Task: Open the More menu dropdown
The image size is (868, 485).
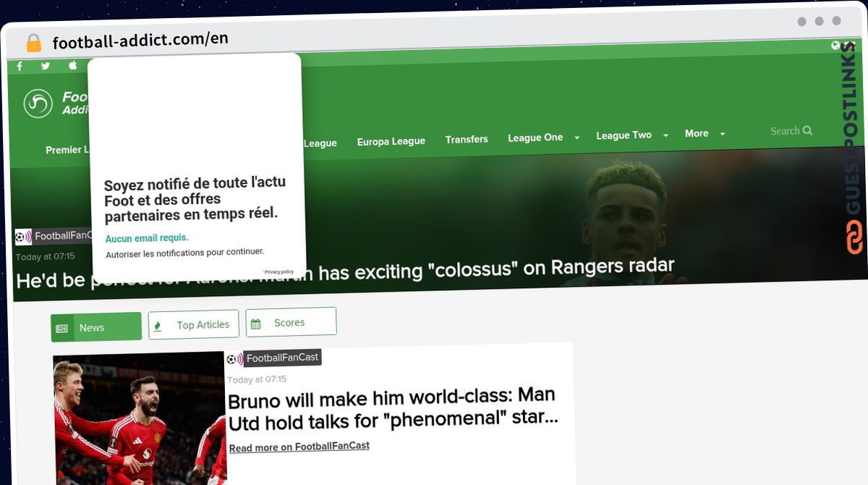Action: (704, 134)
